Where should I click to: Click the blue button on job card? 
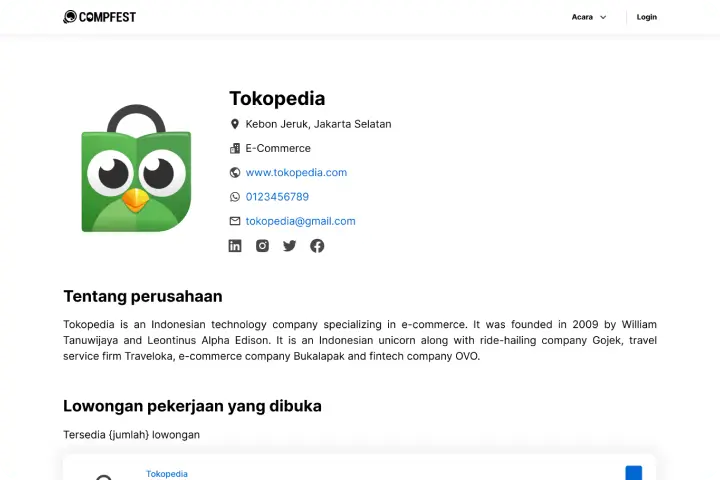633,472
